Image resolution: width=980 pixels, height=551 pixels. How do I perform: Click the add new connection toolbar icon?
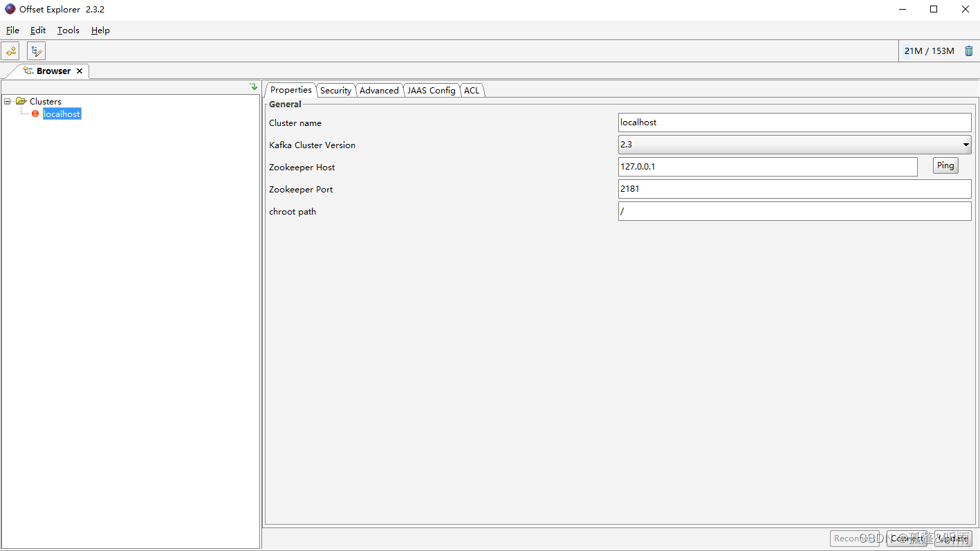10,51
